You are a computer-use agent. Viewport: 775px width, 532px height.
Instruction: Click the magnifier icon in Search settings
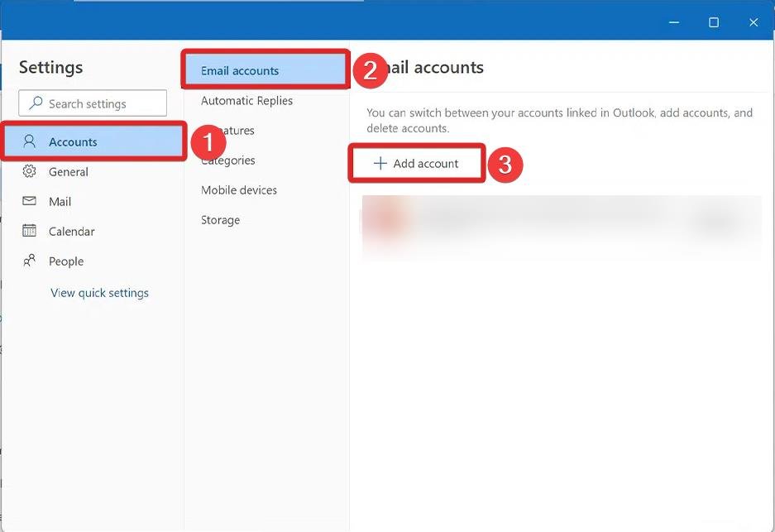tap(36, 103)
